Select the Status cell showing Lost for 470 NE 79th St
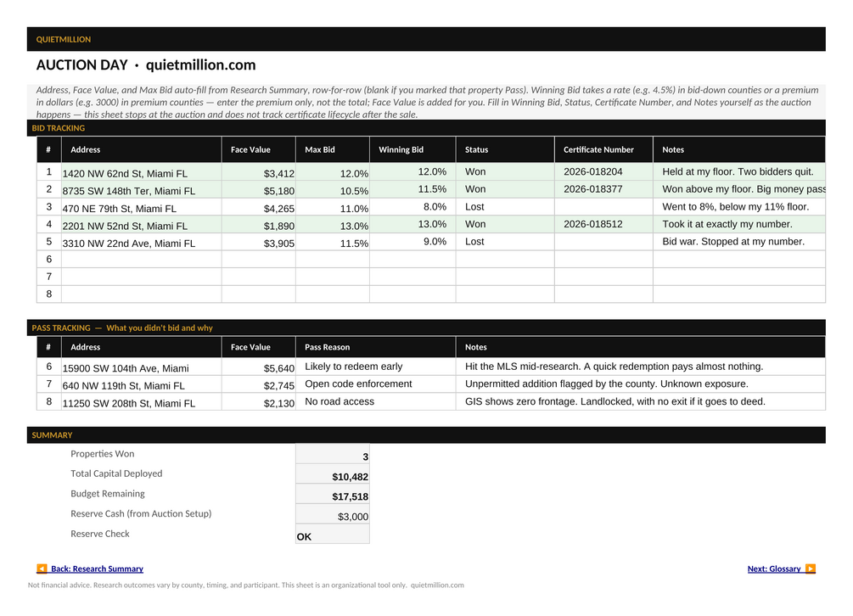The image size is (853, 616). pos(505,206)
